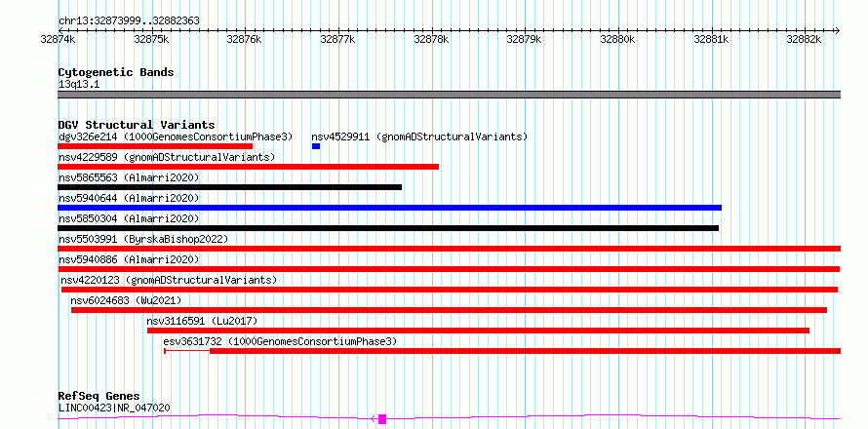Click the 32876k ruler tick label
The height and width of the screenshot is (429, 868).
245,40
